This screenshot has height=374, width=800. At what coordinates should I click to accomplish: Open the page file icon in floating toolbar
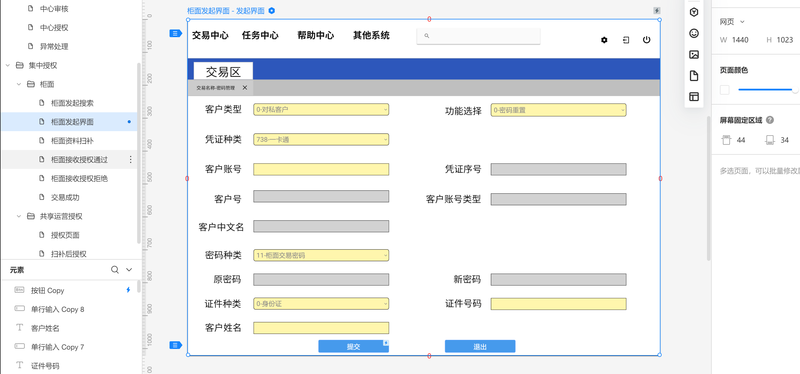pyautogui.click(x=694, y=76)
